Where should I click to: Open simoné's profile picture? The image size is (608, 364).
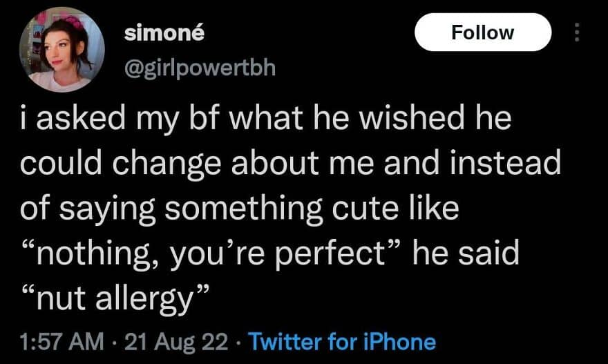point(62,49)
